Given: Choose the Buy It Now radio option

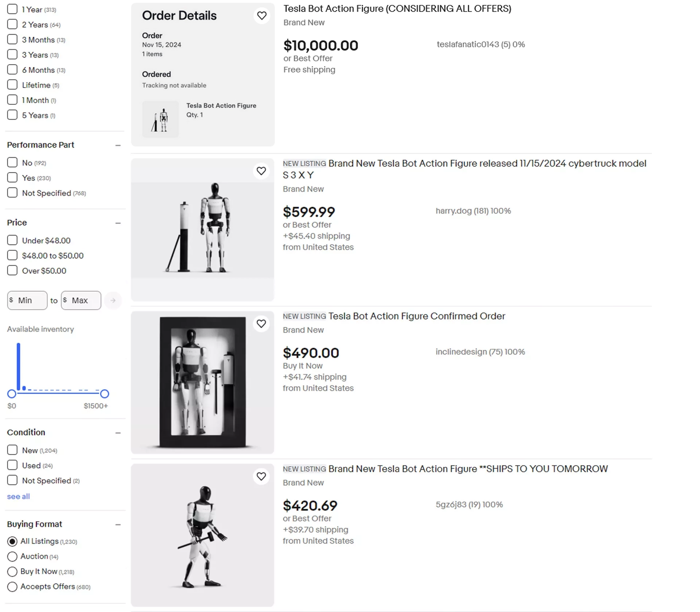Looking at the screenshot, I should pyautogui.click(x=12, y=571).
